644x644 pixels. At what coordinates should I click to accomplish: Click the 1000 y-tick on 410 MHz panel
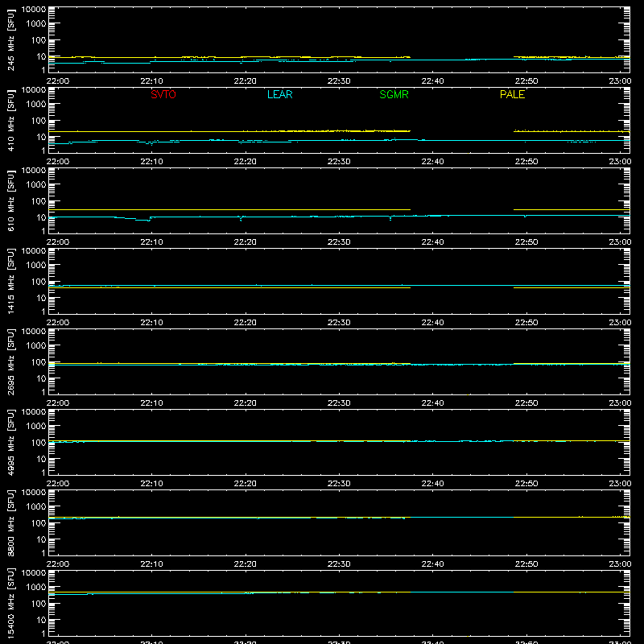36,105
